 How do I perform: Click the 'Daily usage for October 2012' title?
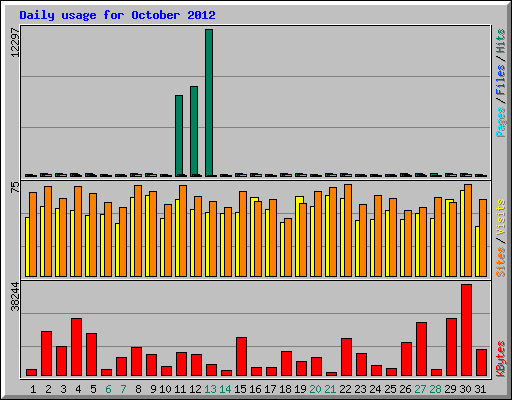tap(117, 15)
